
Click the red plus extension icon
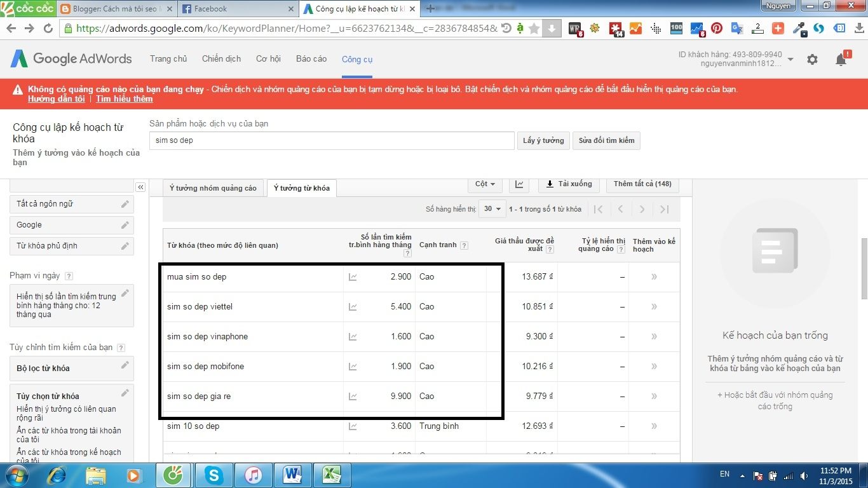(x=778, y=29)
